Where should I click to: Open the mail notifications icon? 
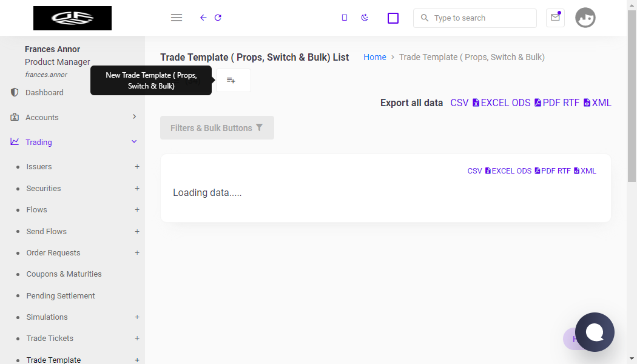pyautogui.click(x=555, y=18)
